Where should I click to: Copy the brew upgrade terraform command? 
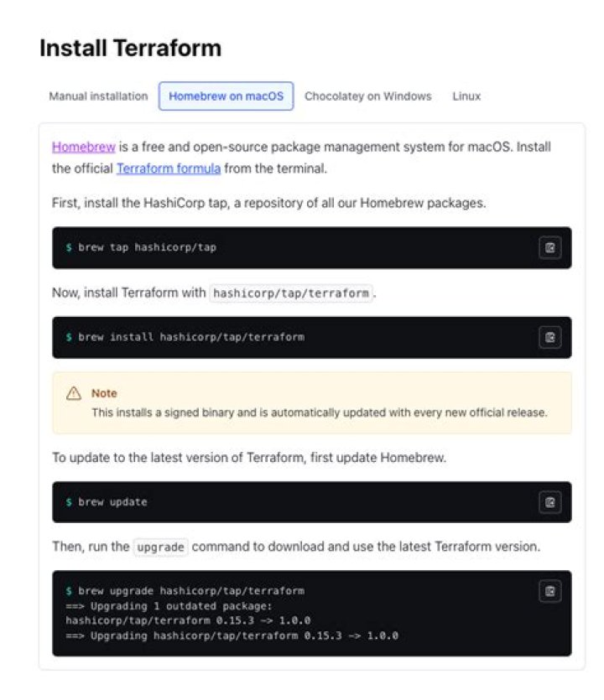click(549, 592)
